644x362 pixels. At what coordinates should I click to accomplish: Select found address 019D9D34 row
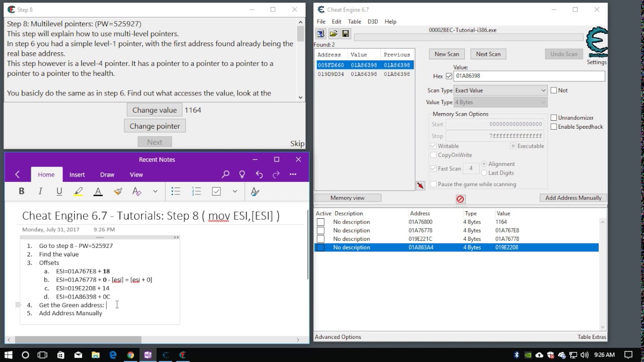pos(365,74)
